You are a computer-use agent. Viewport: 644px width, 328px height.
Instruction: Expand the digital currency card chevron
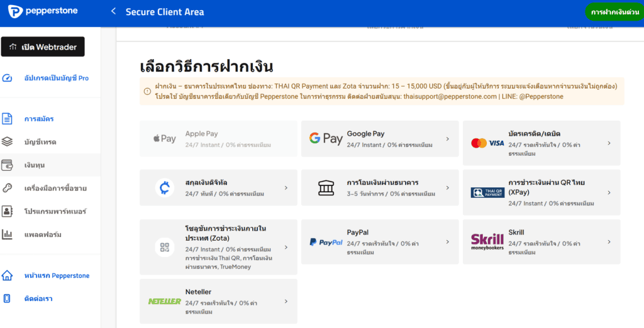click(286, 188)
